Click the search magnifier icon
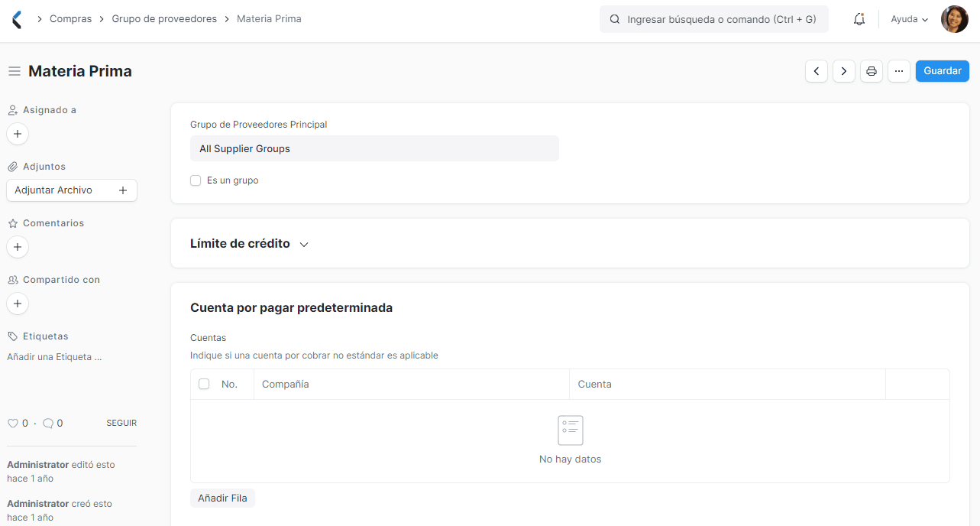The image size is (980, 526). pos(615,19)
